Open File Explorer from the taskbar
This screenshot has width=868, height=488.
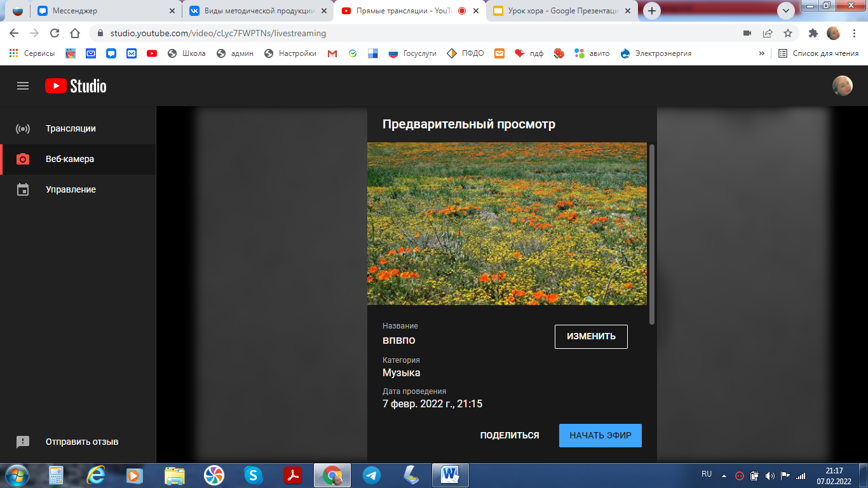[174, 475]
